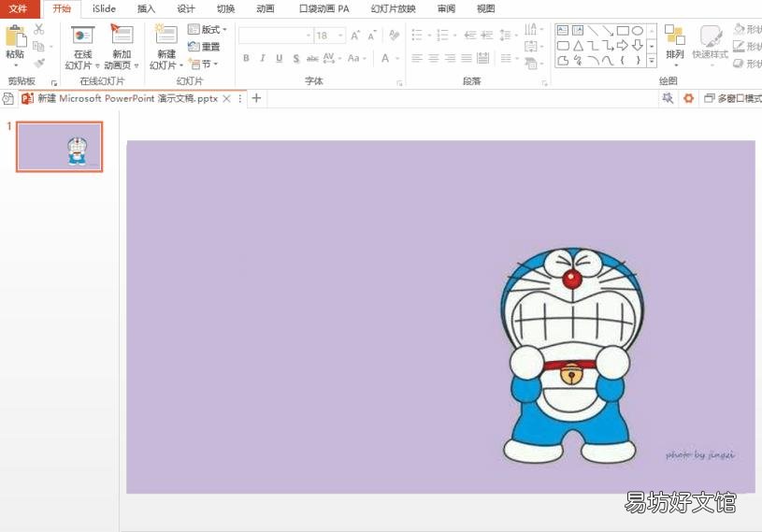The image size is (762, 532).
Task: Switch to the 设计 design tab
Action: pos(186,8)
